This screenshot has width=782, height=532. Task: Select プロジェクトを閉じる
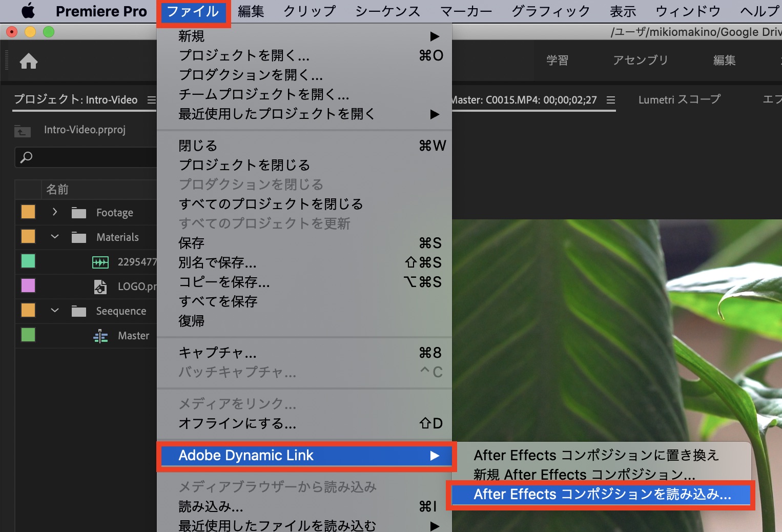pos(304,165)
